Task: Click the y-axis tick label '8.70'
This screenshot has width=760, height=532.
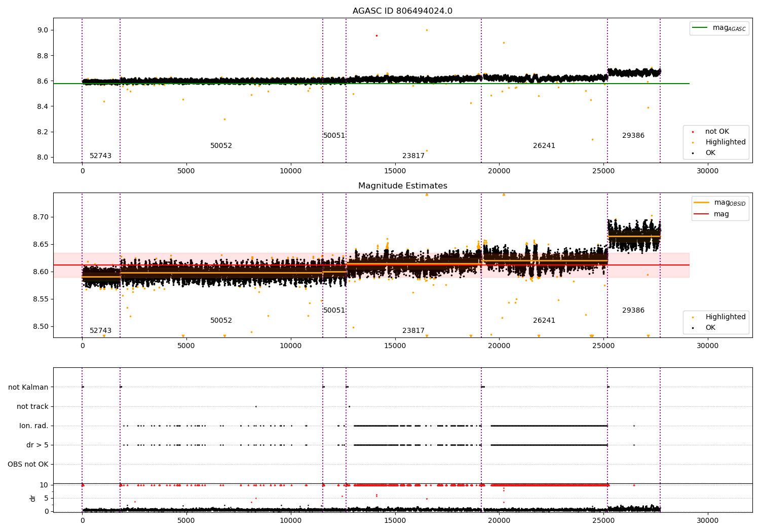Action: coord(41,217)
